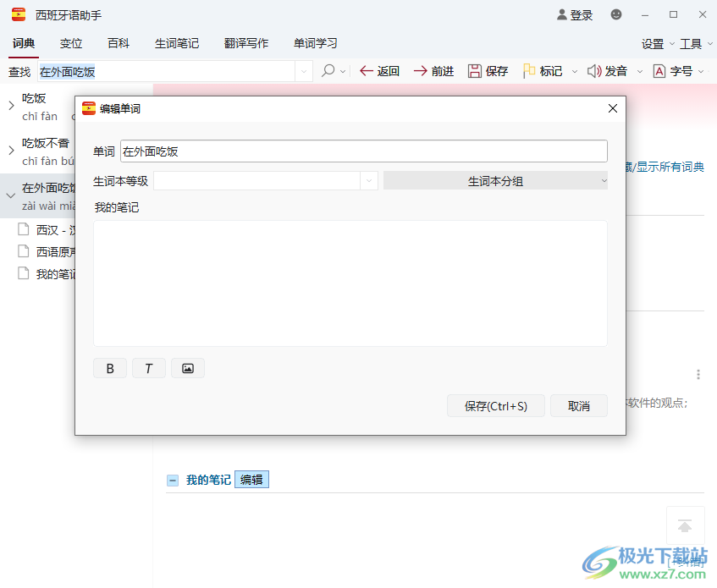Expand the 吃饭 entry chevron
The image size is (717, 588).
click(x=11, y=106)
